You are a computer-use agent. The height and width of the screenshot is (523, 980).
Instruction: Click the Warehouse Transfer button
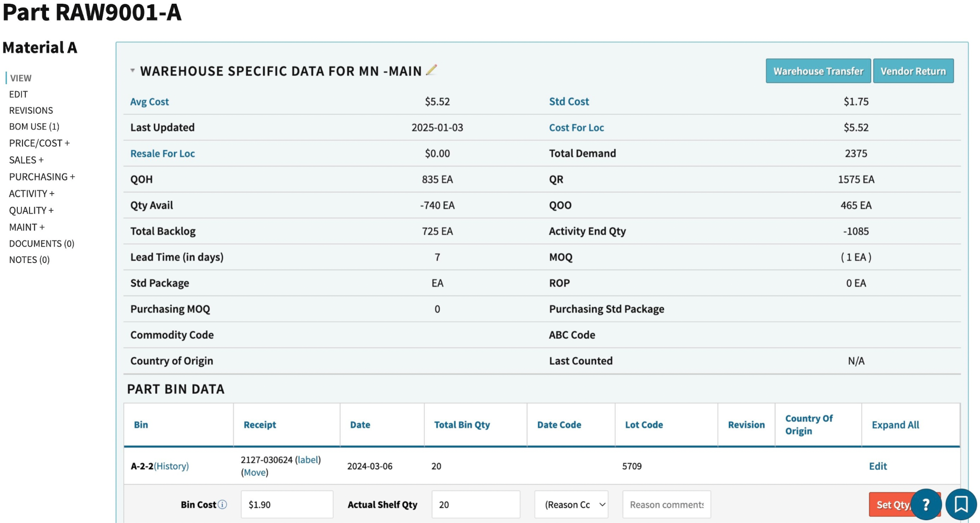click(x=818, y=71)
